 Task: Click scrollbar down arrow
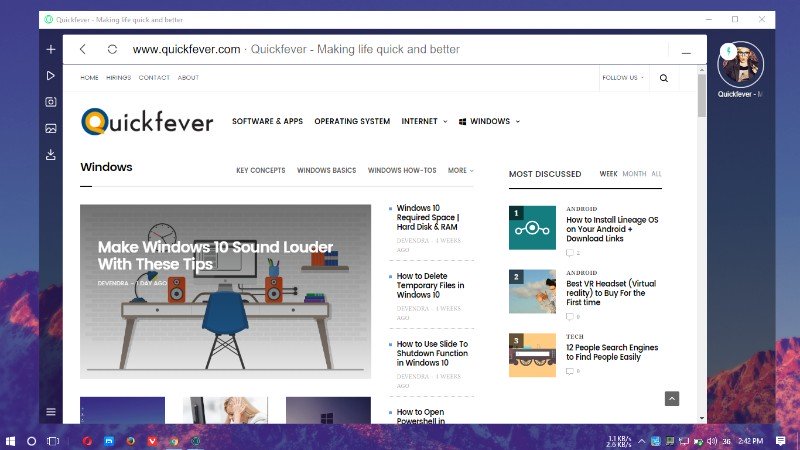(702, 418)
